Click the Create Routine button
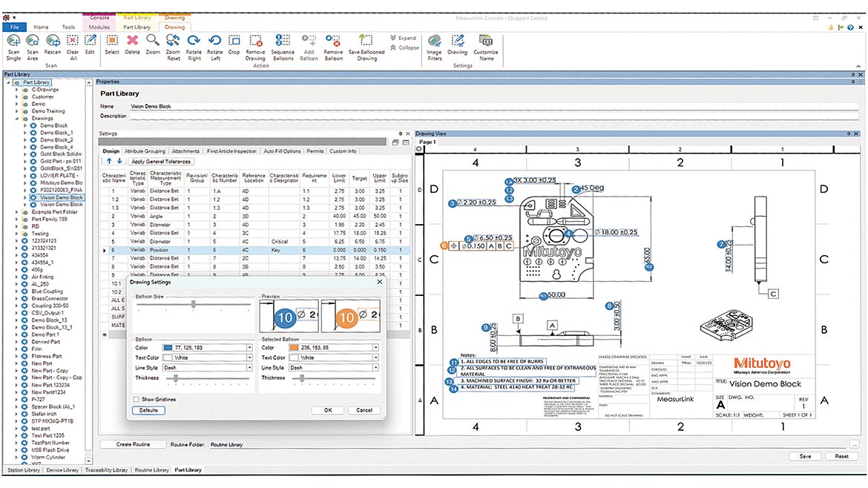Viewport: 868px width, 488px height. pyautogui.click(x=133, y=444)
